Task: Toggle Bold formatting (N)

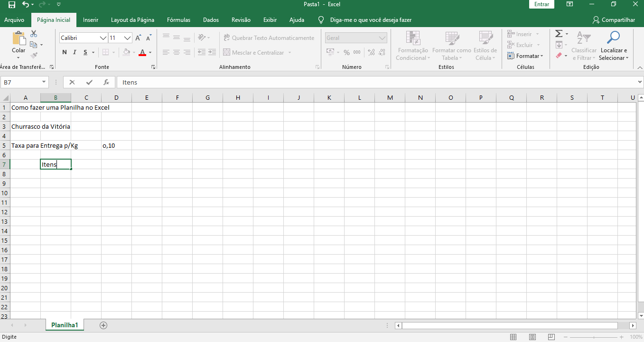Action: (x=65, y=52)
